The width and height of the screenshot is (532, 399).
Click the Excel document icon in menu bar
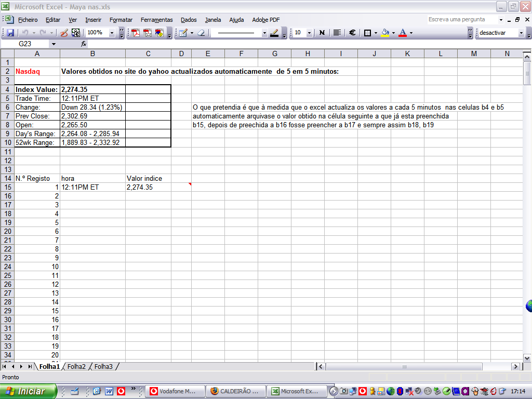coord(9,19)
